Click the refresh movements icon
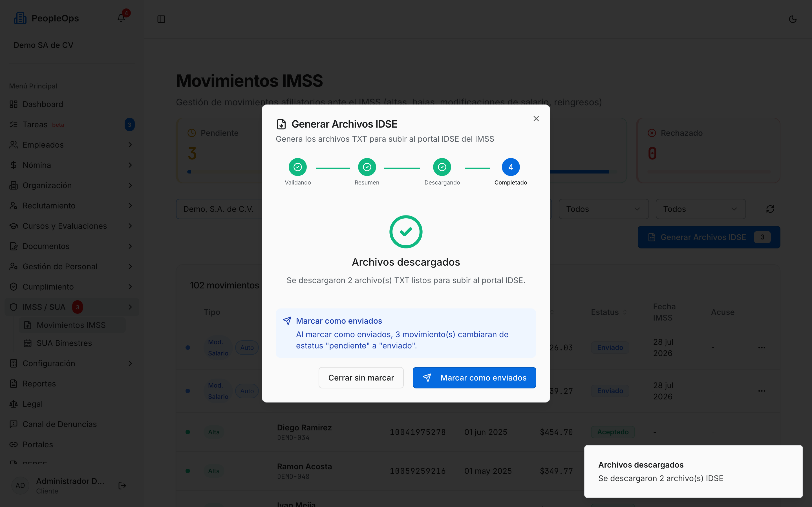 click(770, 209)
